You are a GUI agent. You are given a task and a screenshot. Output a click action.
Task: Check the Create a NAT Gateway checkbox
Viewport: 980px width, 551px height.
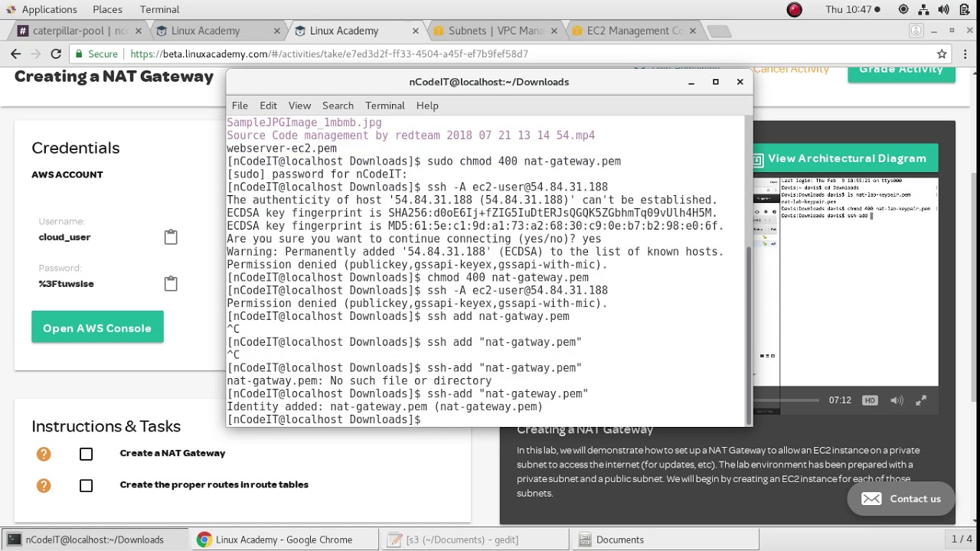(86, 454)
